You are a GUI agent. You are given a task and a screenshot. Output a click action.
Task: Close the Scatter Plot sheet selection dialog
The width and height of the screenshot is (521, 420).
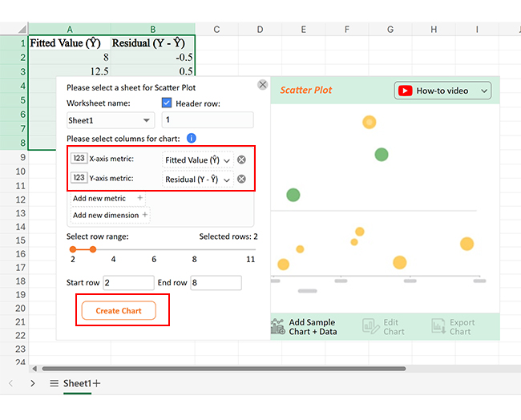(262, 85)
